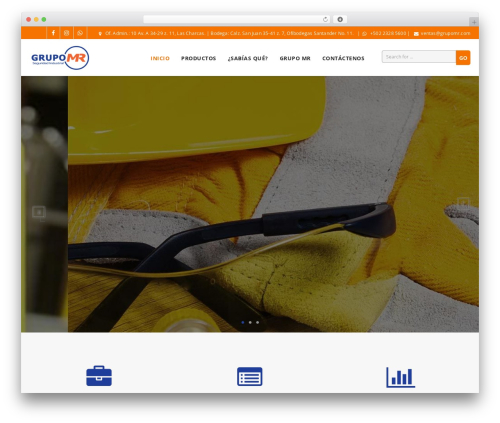Click the orange GO search button
Viewport: 500px width, 423px height.
[463, 58]
